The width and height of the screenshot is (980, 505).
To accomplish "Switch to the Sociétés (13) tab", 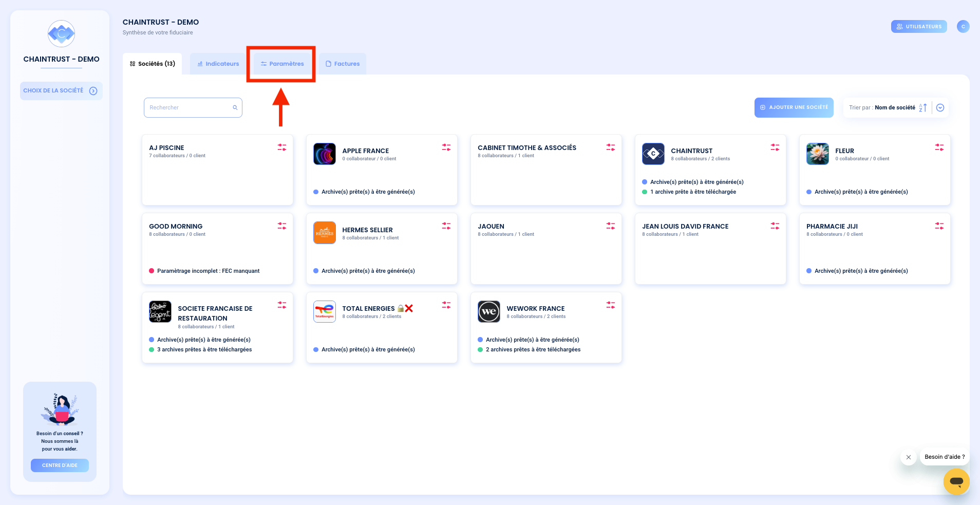I will 153,64.
